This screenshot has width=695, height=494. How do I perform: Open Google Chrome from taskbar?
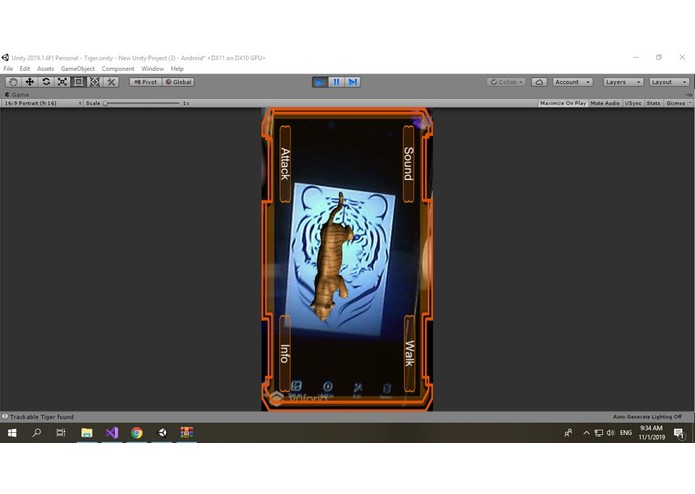137,433
